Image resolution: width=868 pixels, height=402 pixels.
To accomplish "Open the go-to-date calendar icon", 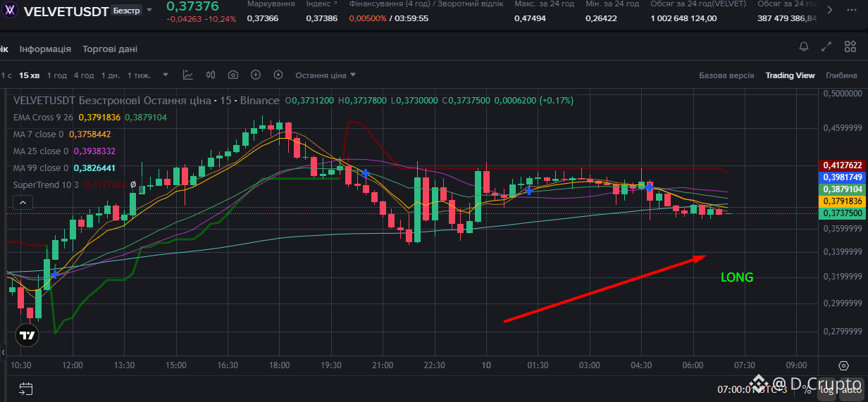I will pyautogui.click(x=26, y=388).
